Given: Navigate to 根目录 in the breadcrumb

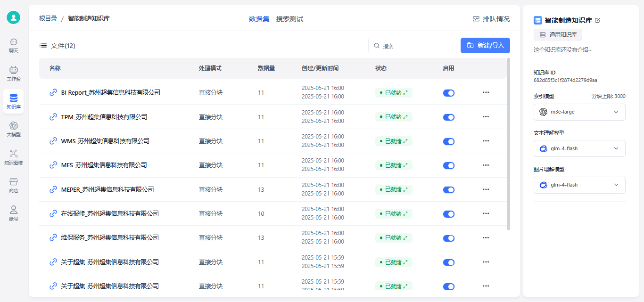Looking at the screenshot, I should pos(48,18).
